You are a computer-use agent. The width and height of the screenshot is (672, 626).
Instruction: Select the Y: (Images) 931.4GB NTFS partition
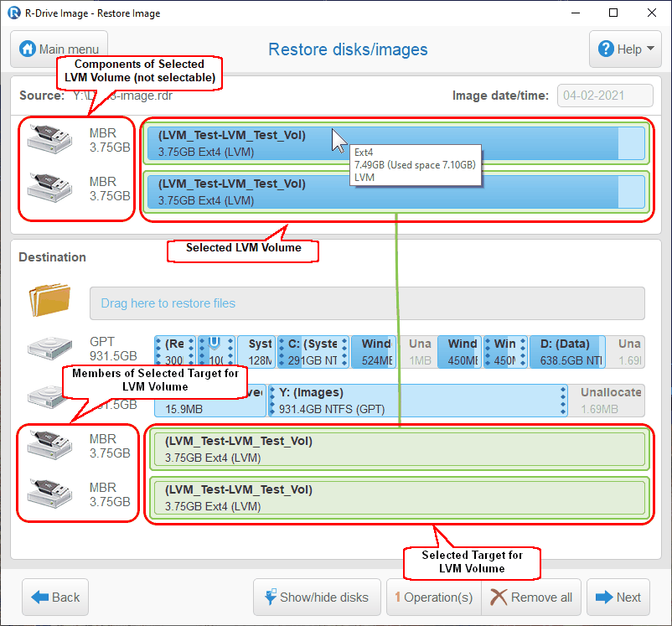[x=418, y=401]
